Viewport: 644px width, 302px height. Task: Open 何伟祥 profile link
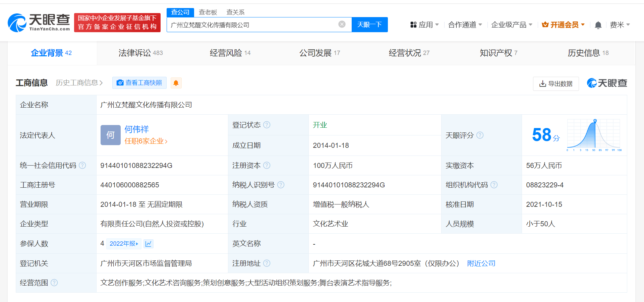pyautogui.click(x=136, y=129)
